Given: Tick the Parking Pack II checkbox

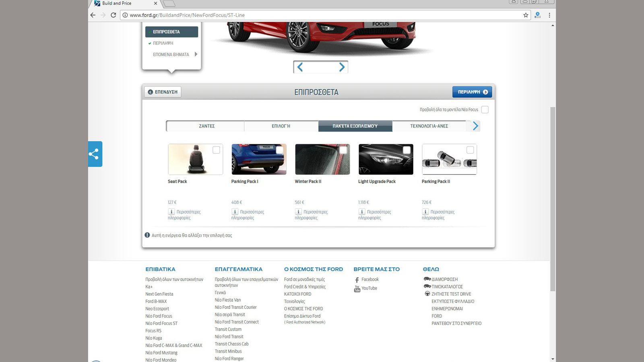Looking at the screenshot, I should [470, 150].
